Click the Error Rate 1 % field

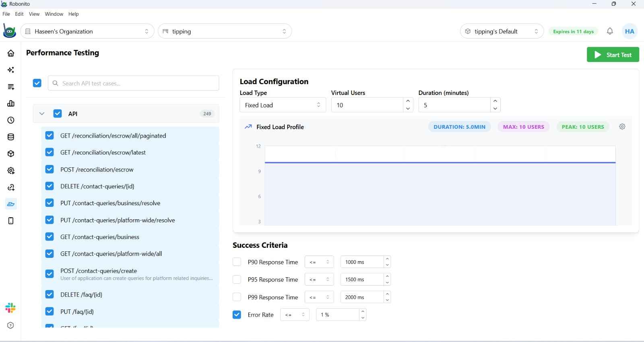tap(338, 315)
